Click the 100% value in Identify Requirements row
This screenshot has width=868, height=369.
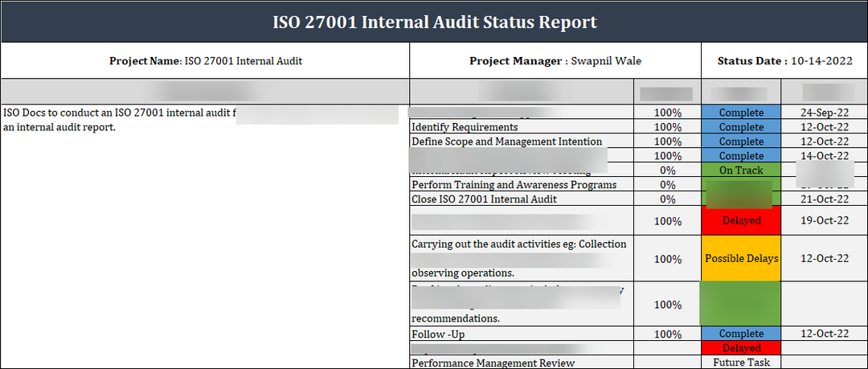[x=667, y=127]
